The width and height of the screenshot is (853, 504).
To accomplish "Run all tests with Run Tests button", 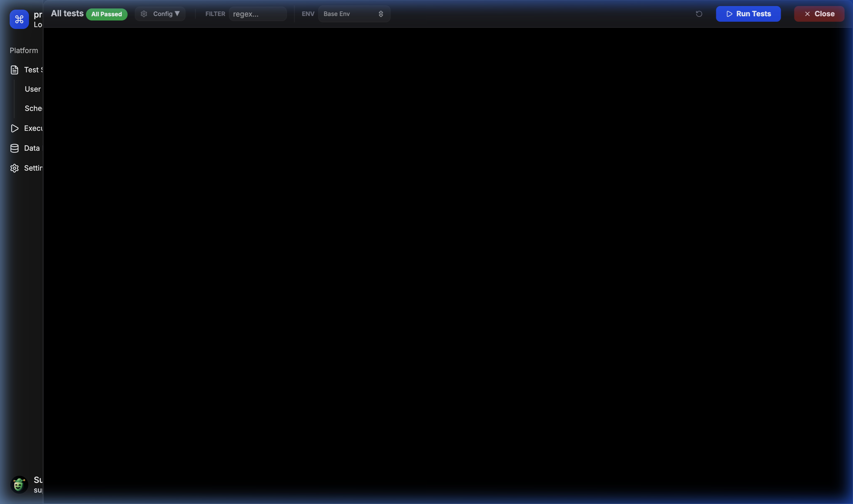I will (x=748, y=14).
